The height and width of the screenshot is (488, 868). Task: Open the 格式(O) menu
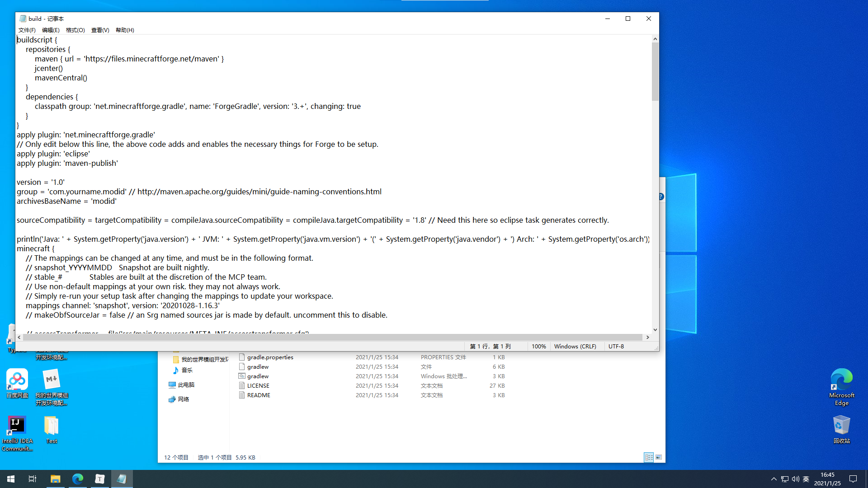click(75, 30)
